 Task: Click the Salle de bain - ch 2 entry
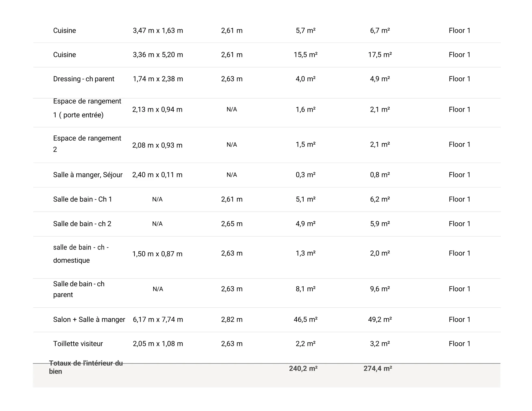(x=82, y=224)
